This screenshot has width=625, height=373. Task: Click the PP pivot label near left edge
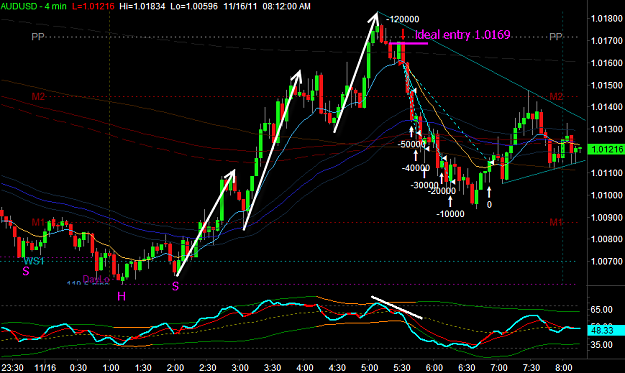tap(38, 37)
